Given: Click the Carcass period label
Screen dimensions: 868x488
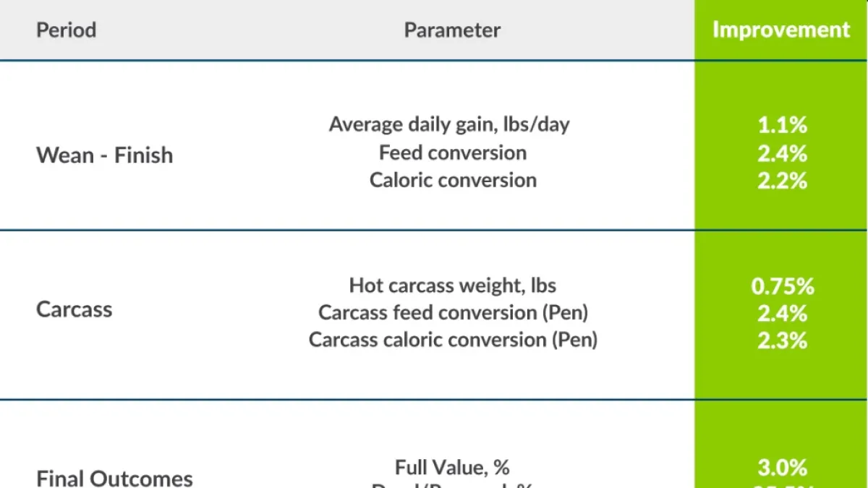Looking at the screenshot, I should 75,309.
